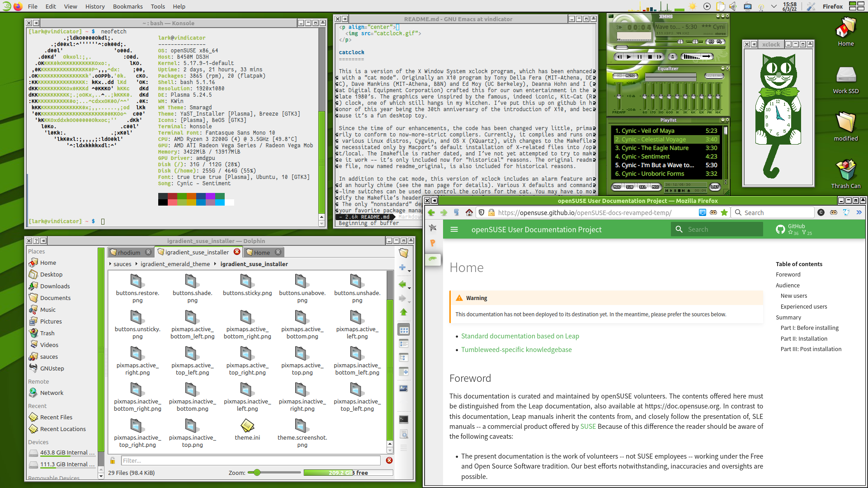The height and width of the screenshot is (488, 868).
Task: Toggle equalizer AUTO mode
Action: [630, 76]
